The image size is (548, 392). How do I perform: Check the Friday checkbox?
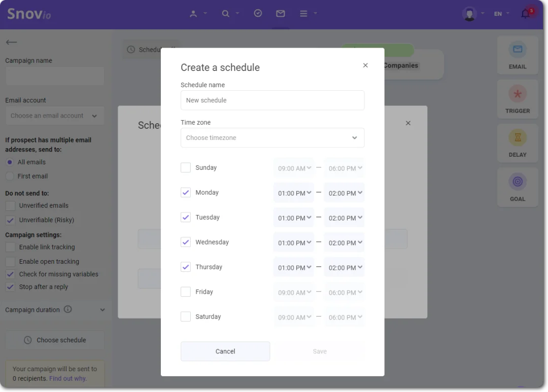(x=186, y=292)
